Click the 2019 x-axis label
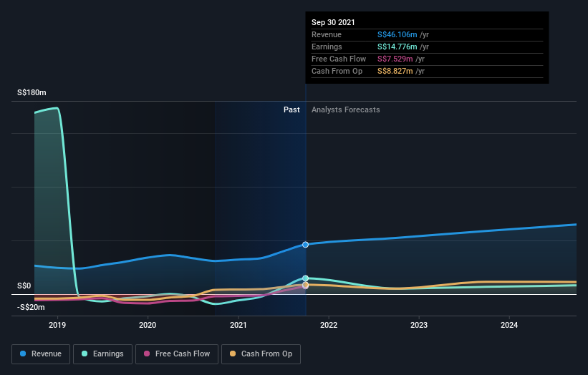Image resolution: width=588 pixels, height=375 pixels. pyautogui.click(x=57, y=325)
